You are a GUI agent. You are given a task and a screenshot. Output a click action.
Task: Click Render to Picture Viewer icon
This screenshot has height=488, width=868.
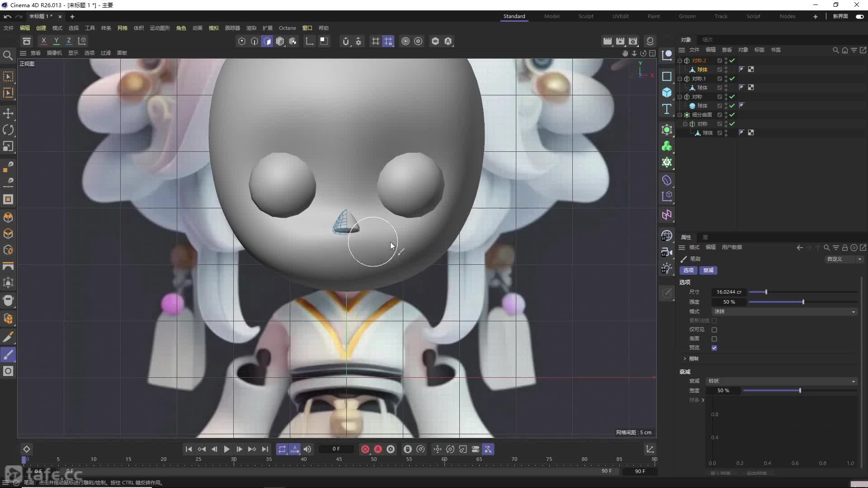click(620, 41)
